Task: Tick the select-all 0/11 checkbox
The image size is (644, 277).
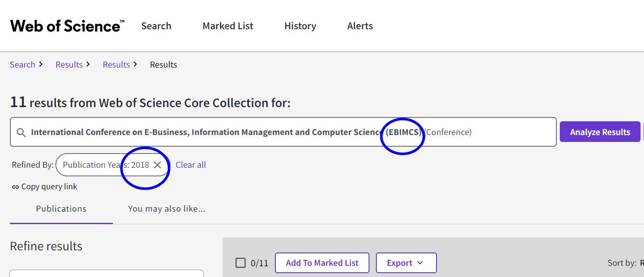Action: point(241,263)
